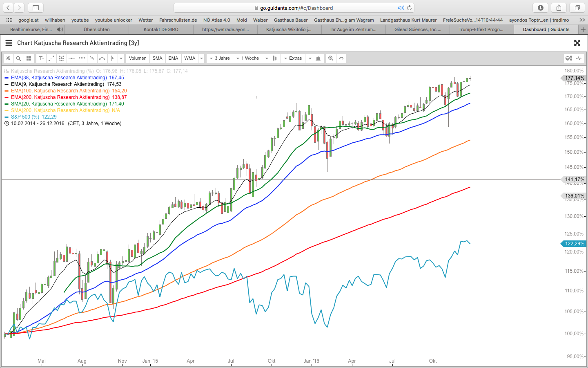The width and height of the screenshot is (588, 368).
Task: Click the alarm bell icon
Action: click(x=318, y=58)
